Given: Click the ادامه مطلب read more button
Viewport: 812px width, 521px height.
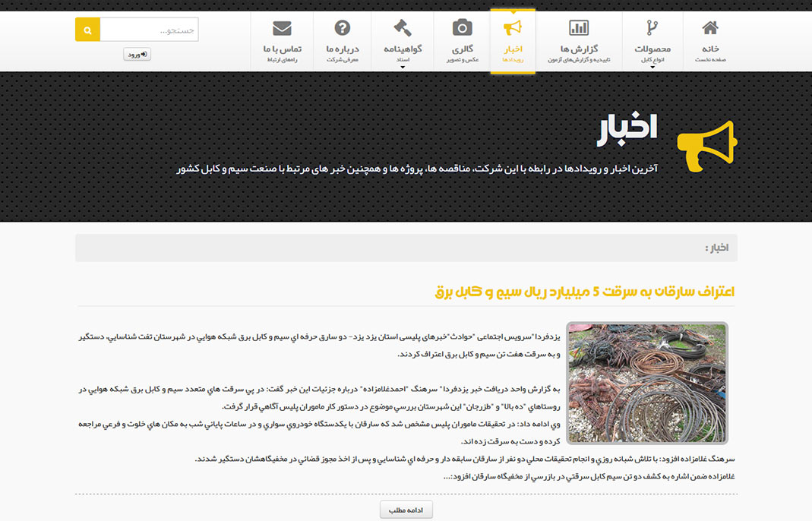Looking at the screenshot, I should [406, 510].
